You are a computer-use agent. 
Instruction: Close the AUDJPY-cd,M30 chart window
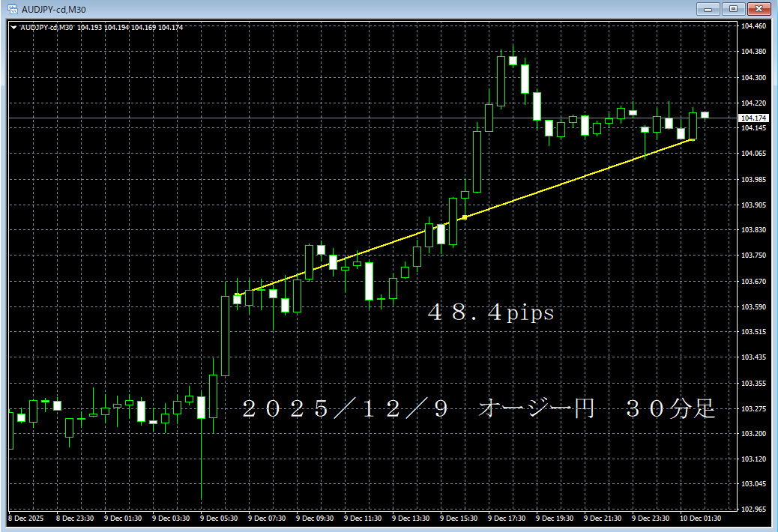pyautogui.click(x=759, y=9)
